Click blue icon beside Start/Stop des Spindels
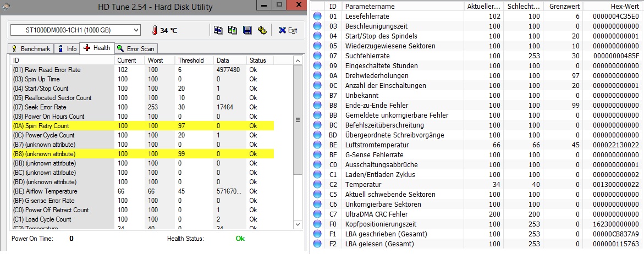 tap(317, 36)
